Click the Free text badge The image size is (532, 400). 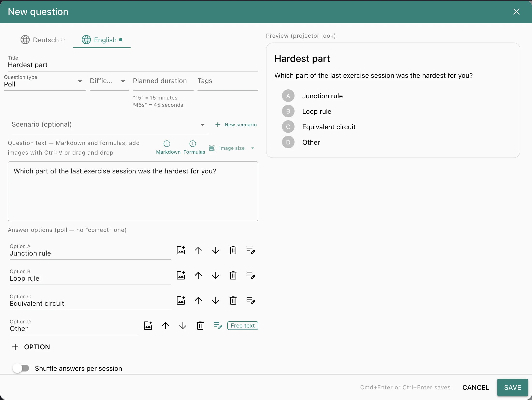click(243, 326)
